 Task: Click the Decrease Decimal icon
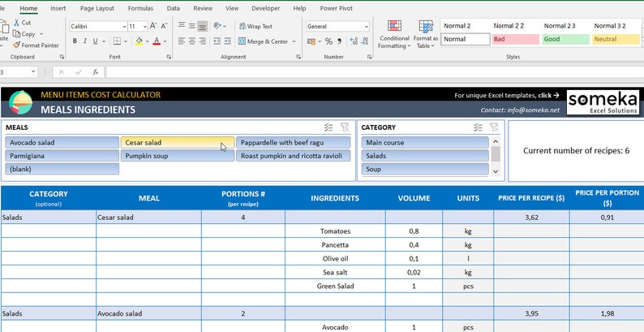click(364, 41)
